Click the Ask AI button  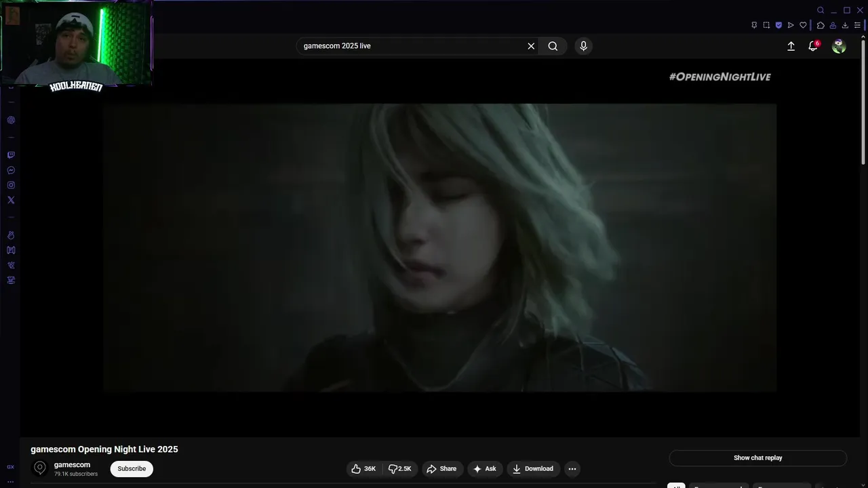tap(485, 469)
